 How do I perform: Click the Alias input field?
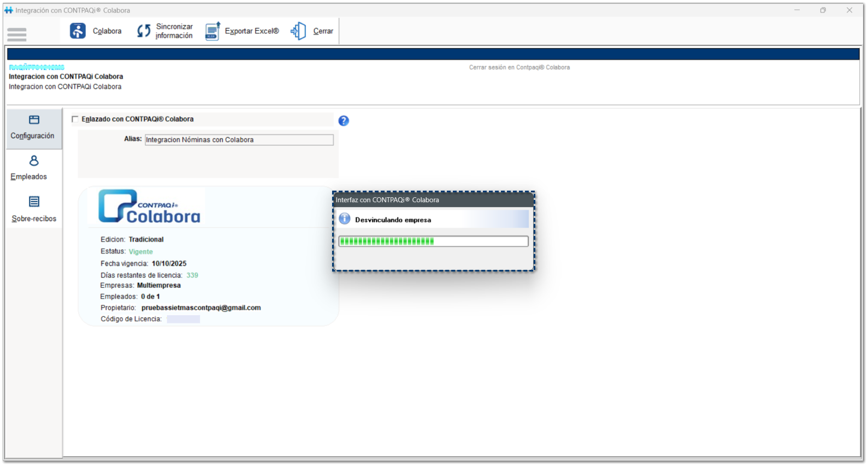[239, 140]
